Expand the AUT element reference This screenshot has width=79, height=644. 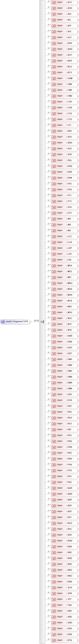[78, 55]
